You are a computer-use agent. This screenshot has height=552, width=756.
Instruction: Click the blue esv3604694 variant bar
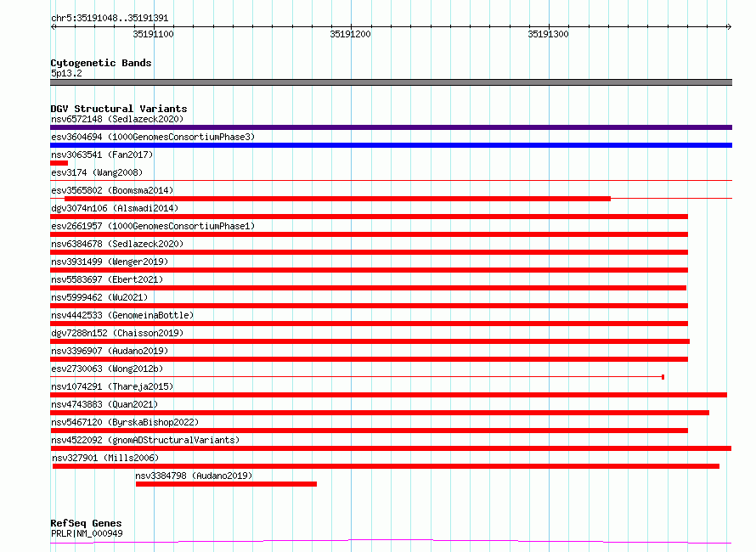pyautogui.click(x=391, y=145)
